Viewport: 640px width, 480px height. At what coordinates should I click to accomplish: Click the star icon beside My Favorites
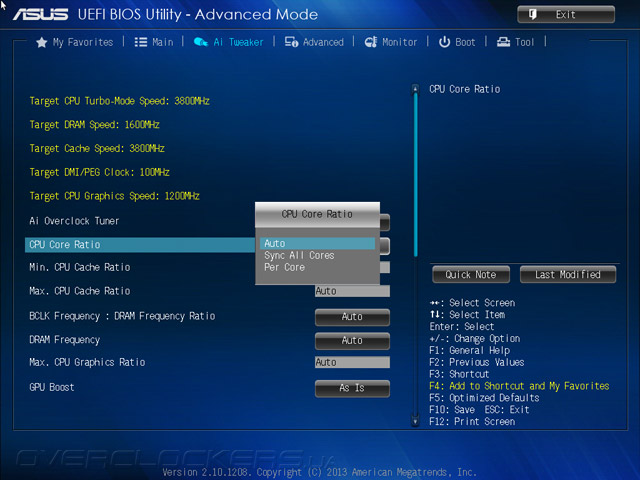tap(42, 42)
